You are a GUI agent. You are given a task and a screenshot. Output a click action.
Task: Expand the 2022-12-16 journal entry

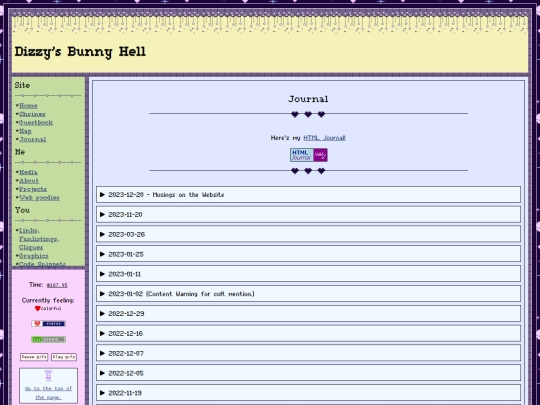(x=308, y=333)
